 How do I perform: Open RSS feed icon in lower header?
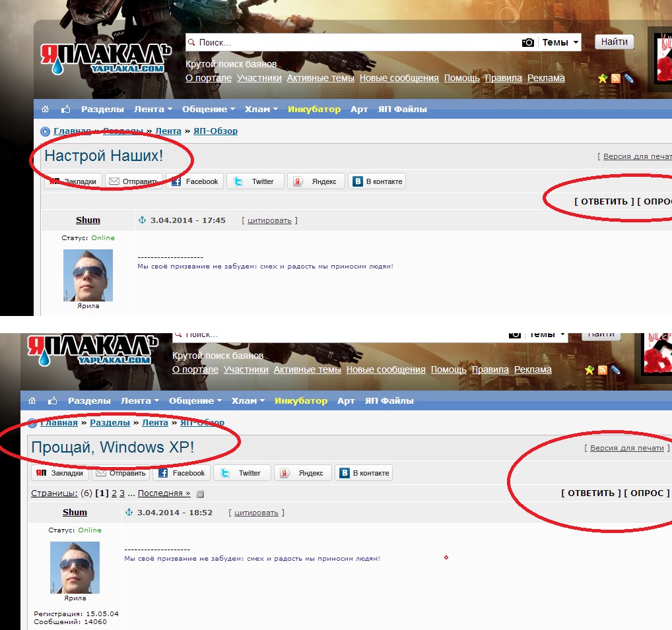coord(603,370)
